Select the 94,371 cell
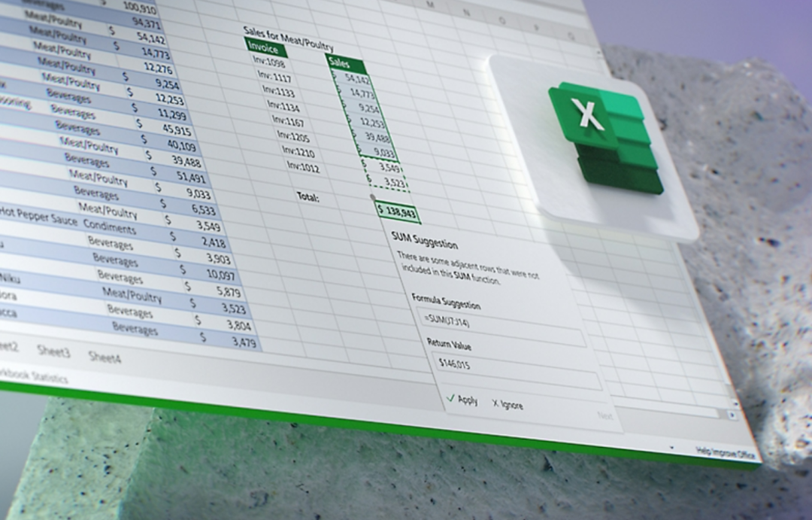Screen dimensions: 812x520 click(x=146, y=23)
